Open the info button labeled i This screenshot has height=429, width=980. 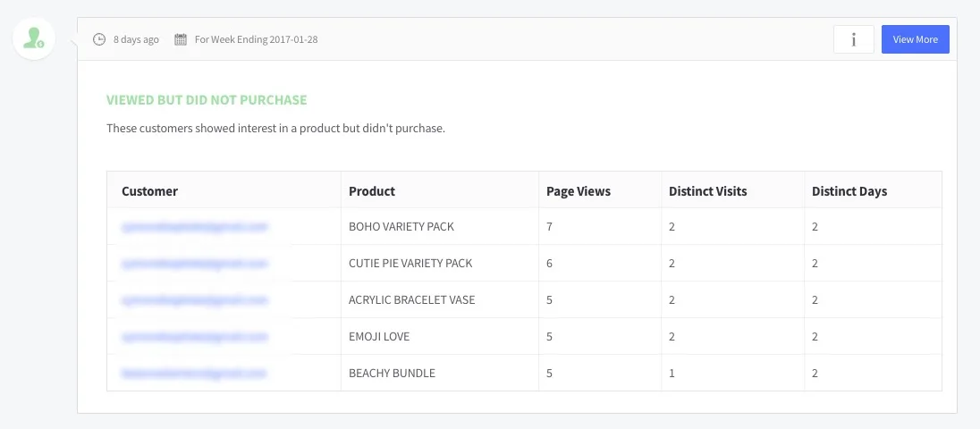pyautogui.click(x=854, y=39)
